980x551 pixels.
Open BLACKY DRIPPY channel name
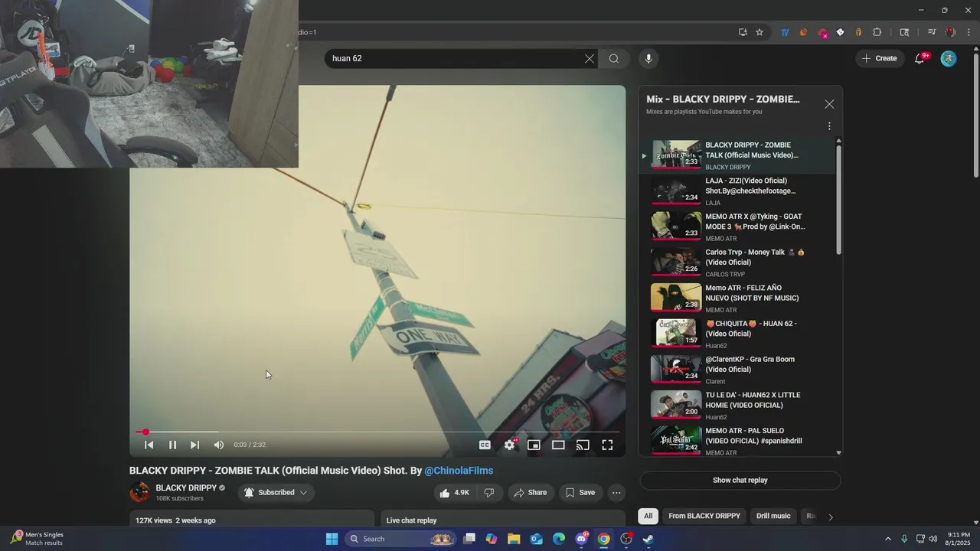(186, 487)
